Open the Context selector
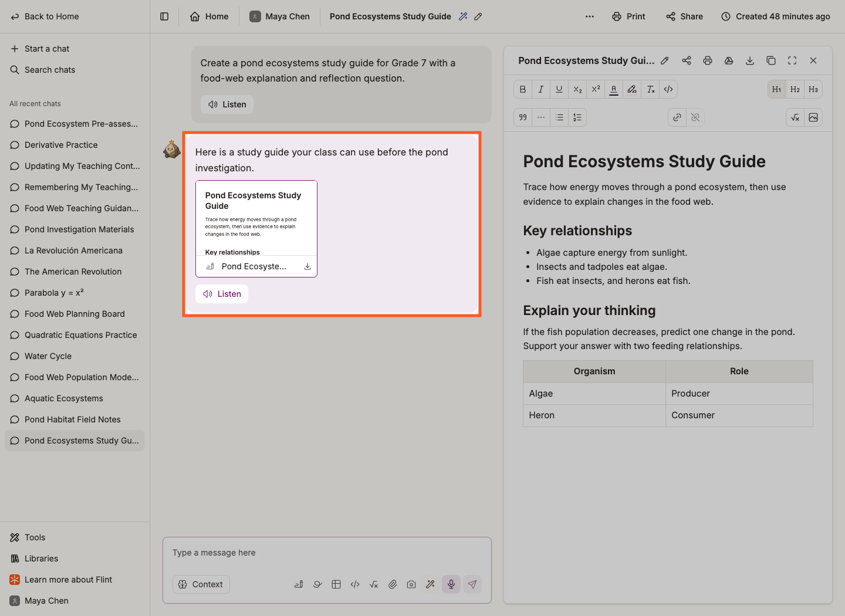Image resolution: width=845 pixels, height=616 pixels. coord(201,584)
